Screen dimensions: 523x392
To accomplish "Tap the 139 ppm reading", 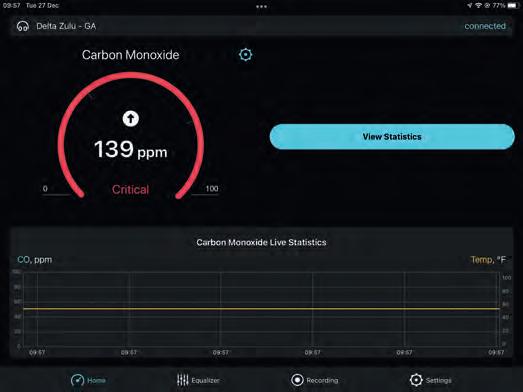I will click(130, 149).
